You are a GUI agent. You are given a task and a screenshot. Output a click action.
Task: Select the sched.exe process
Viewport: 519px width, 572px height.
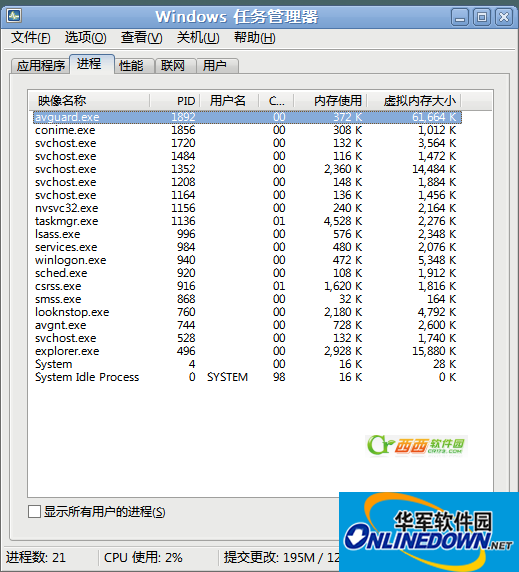[247, 273]
